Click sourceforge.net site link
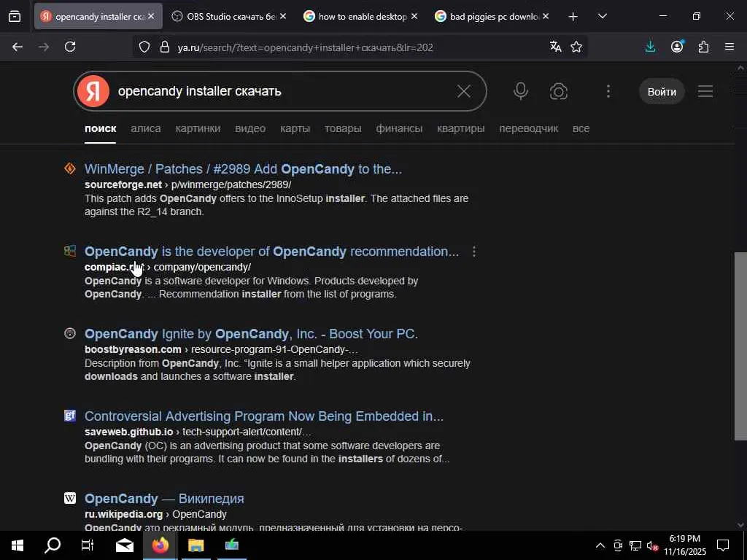The height and width of the screenshot is (560, 747). coord(123,184)
